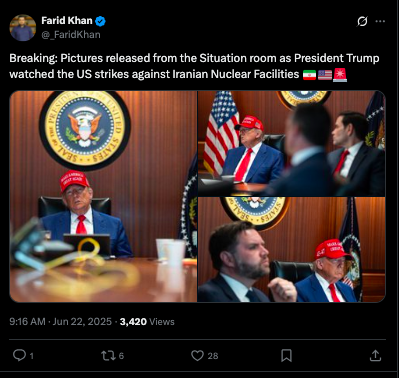Image resolution: width=399 pixels, height=378 pixels.
Task: Click the reply speech bubble icon
Action: [x=19, y=355]
